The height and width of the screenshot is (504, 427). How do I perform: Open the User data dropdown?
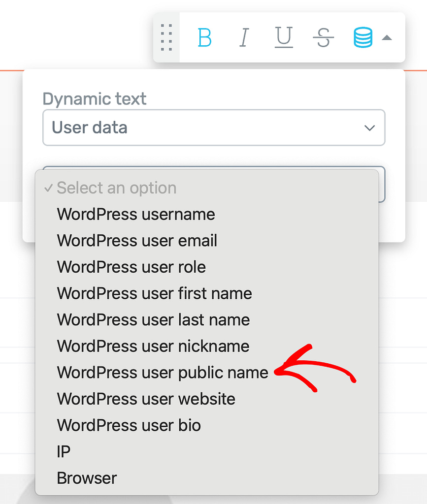[214, 127]
